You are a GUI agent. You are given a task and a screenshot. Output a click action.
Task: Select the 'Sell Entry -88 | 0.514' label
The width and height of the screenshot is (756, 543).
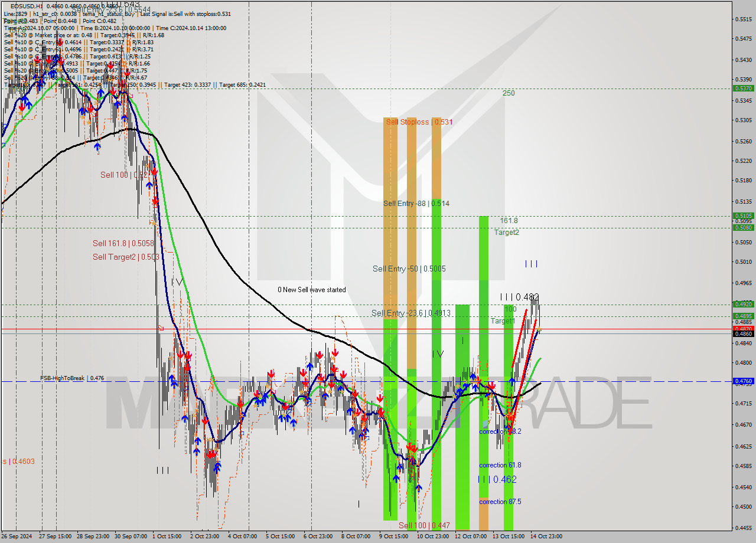tap(416, 204)
